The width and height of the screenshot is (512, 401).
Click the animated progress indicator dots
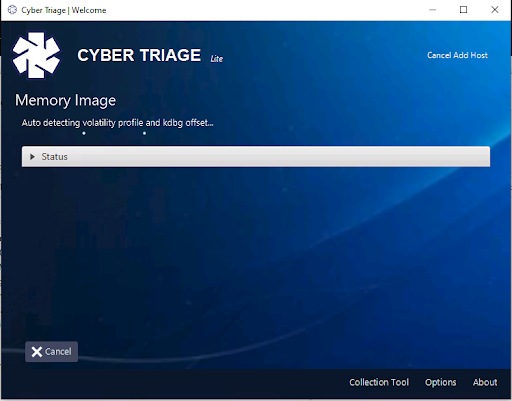pos(114,133)
